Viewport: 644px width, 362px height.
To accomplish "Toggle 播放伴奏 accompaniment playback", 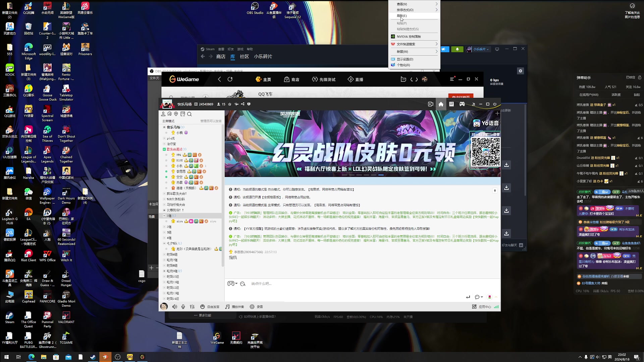I will 235,307.
